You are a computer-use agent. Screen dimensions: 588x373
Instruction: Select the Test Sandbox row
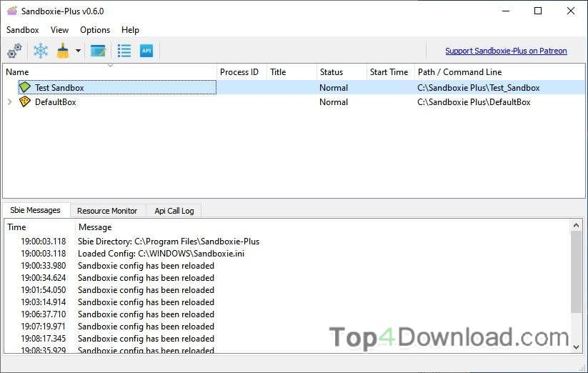294,87
